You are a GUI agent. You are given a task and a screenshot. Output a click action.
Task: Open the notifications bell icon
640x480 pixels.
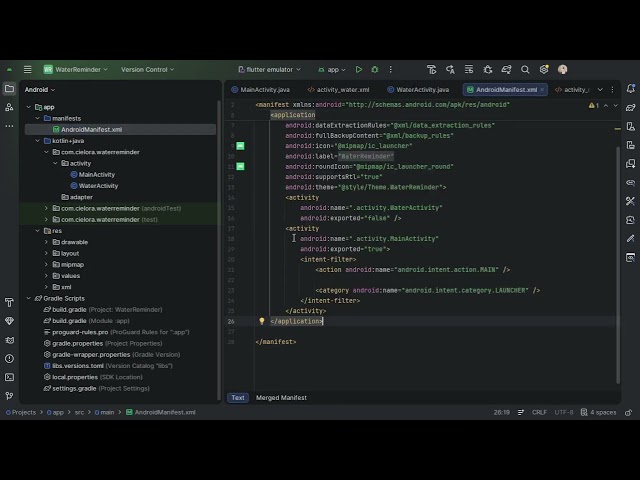(x=631, y=89)
